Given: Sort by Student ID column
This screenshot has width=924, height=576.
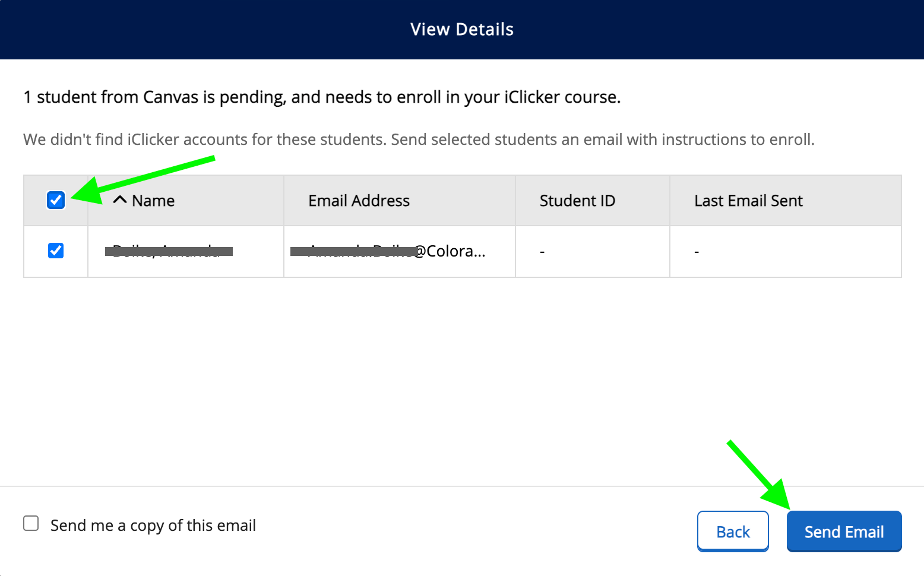Looking at the screenshot, I should tap(577, 201).
